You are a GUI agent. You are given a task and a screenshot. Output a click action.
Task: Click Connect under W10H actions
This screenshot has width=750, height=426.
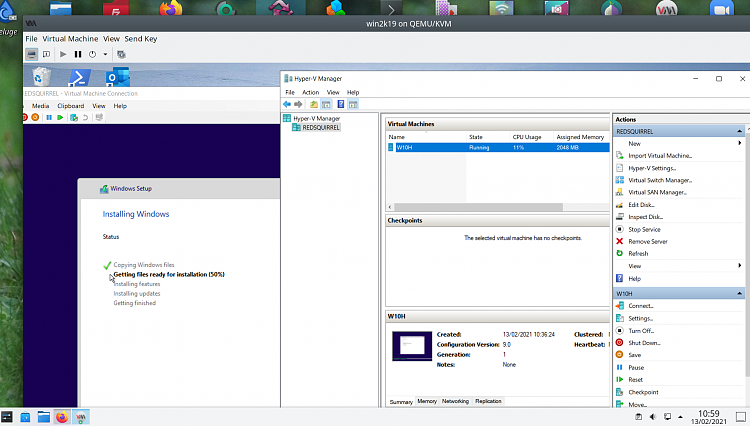(641, 306)
